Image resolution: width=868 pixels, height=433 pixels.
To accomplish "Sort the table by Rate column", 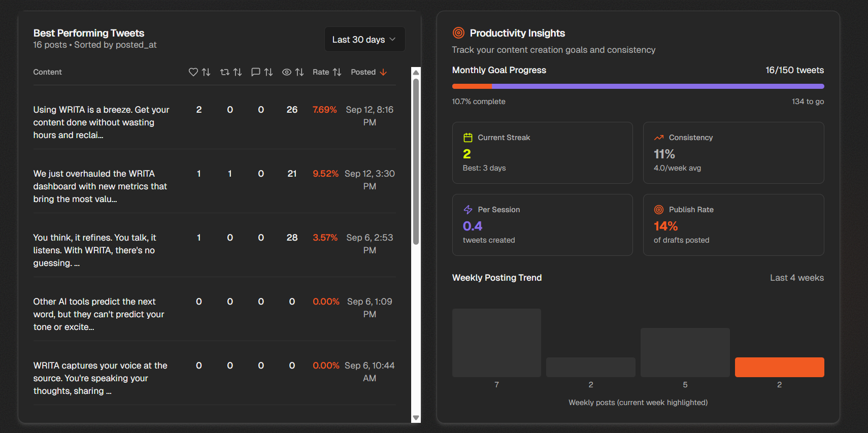I will (x=326, y=72).
